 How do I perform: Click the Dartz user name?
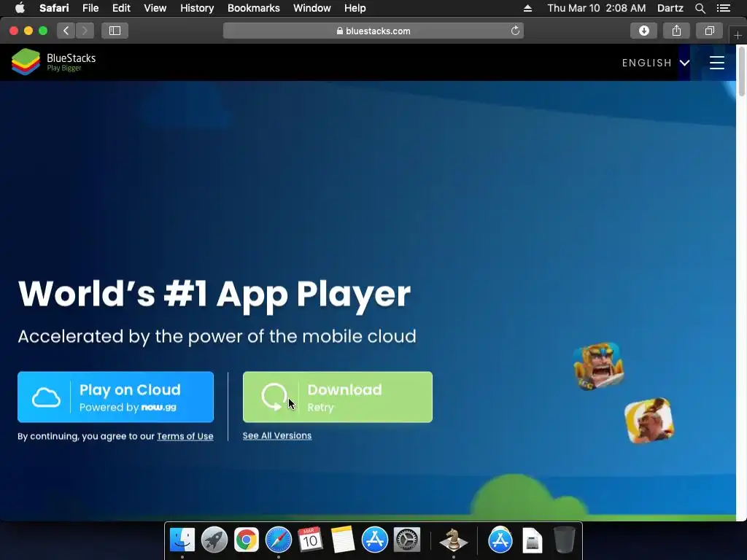(670, 7)
